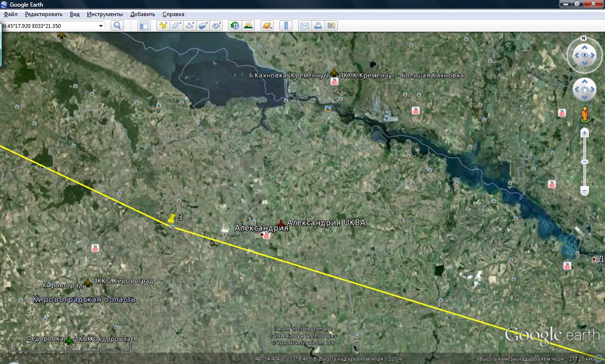The image size is (605, 364).
Task: Toggle sunlight across the landscape
Action: point(248,26)
